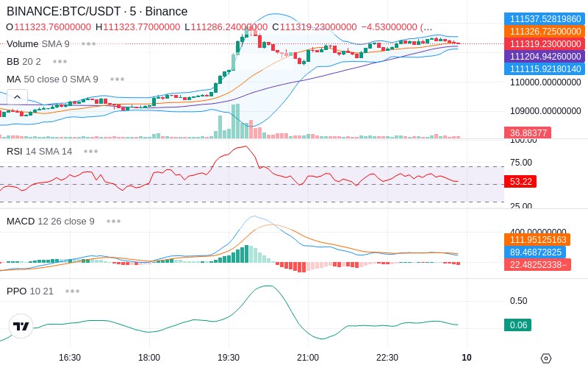This screenshot has width=588, height=368.
Task: Click current price label 111319.23000000
Action: click(545, 43)
